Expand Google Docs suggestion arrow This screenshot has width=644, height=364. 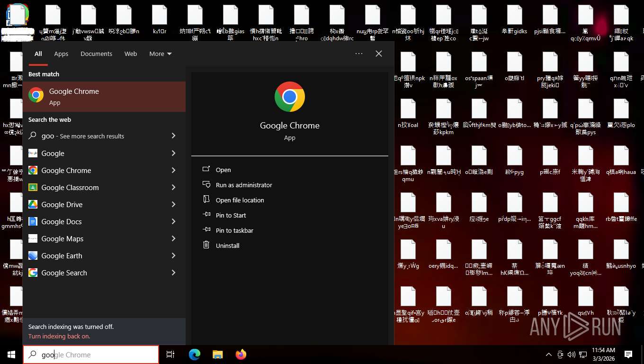[x=173, y=221]
